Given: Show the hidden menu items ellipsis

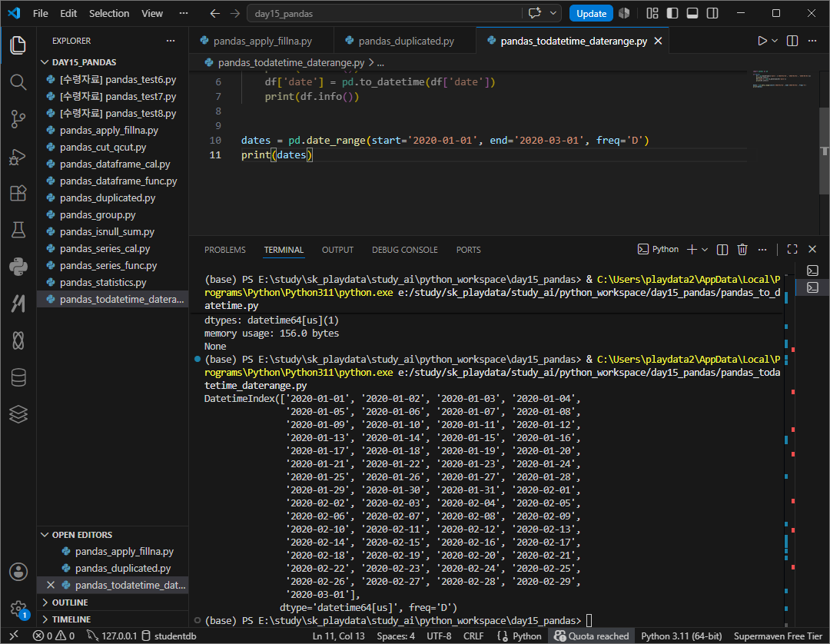Looking at the screenshot, I should [184, 13].
